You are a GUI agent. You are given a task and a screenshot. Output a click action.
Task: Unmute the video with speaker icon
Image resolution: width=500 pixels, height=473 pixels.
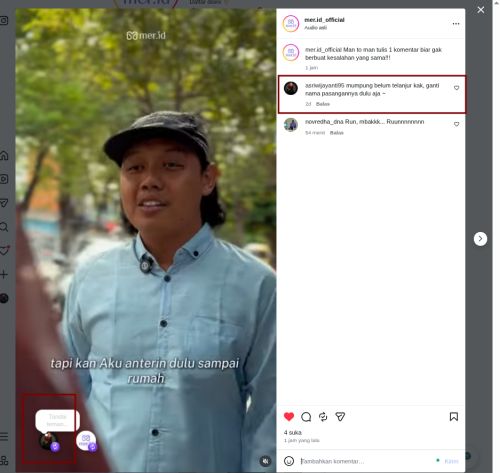coord(265,461)
